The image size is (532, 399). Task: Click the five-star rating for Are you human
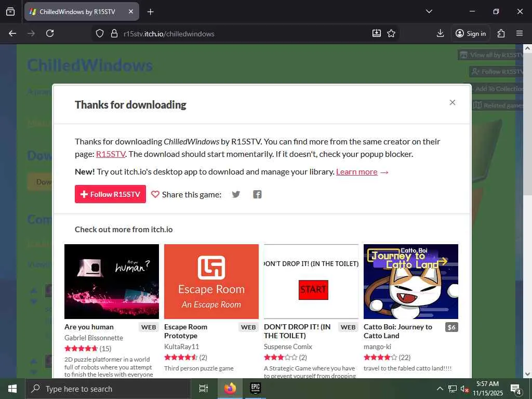(x=81, y=349)
